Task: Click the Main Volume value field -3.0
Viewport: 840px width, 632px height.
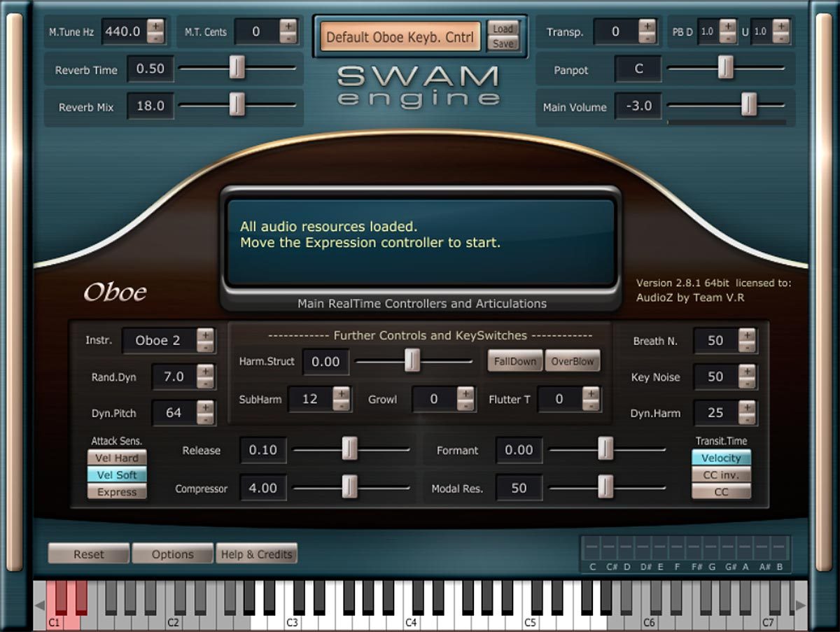Action: (638, 106)
